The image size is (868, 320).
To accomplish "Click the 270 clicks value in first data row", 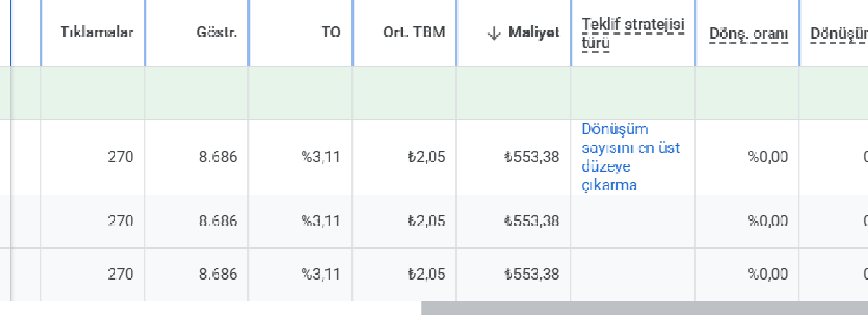I will [120, 157].
